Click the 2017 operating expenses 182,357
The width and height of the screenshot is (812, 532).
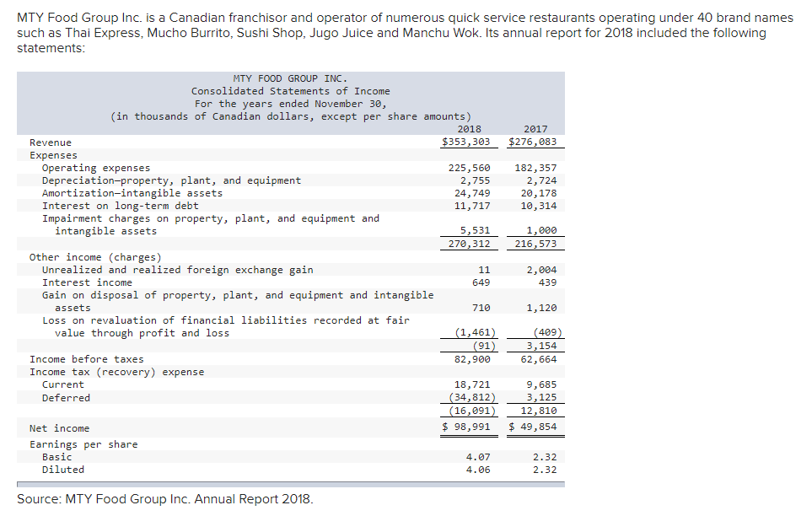535,168
